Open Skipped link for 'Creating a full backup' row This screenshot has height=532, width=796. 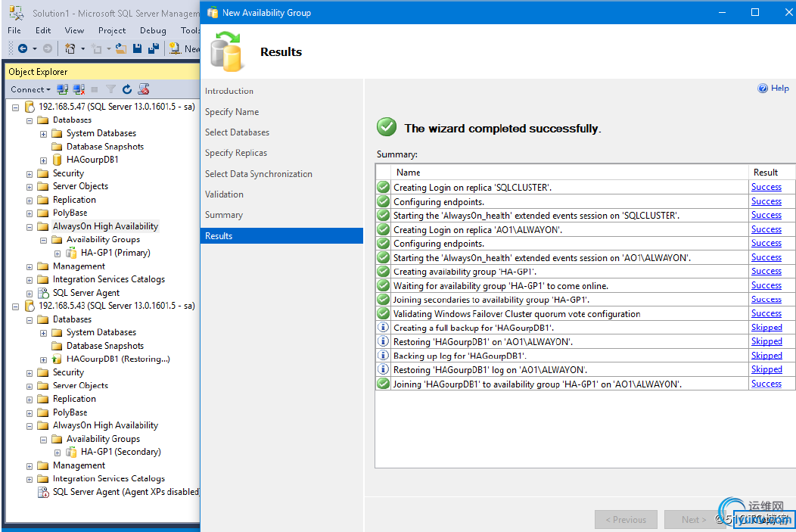click(766, 328)
